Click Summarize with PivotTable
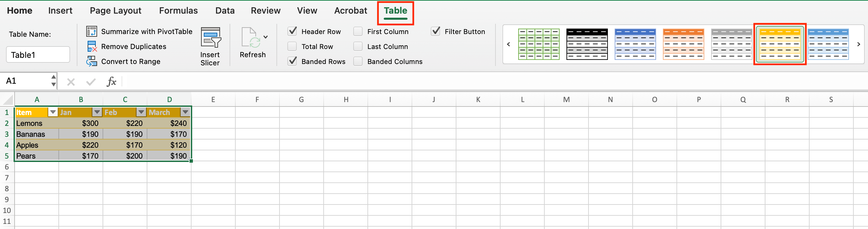868x229 pixels. (146, 31)
